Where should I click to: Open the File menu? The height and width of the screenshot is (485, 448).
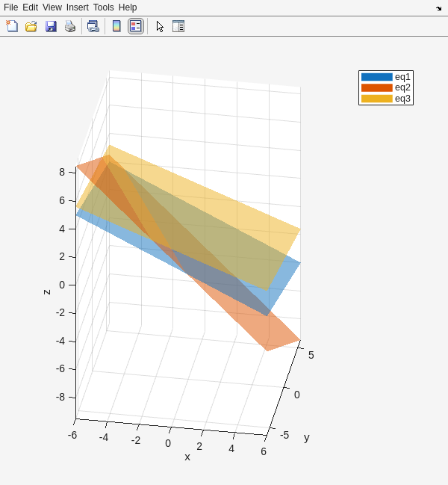pyautogui.click(x=10, y=7)
